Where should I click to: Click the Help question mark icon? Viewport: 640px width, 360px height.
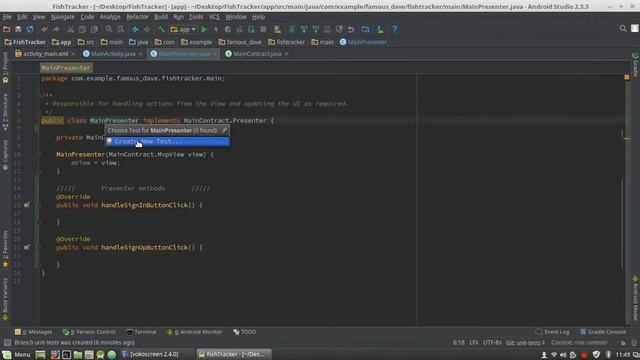point(394,29)
